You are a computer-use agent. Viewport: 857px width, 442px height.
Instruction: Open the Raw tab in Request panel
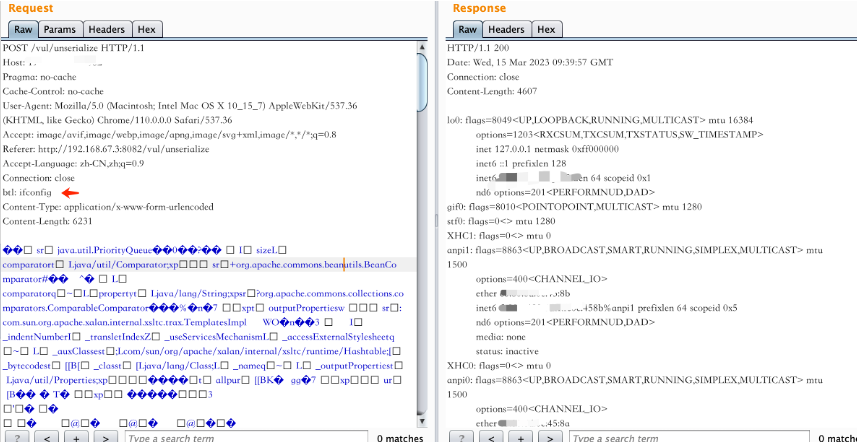click(x=24, y=30)
